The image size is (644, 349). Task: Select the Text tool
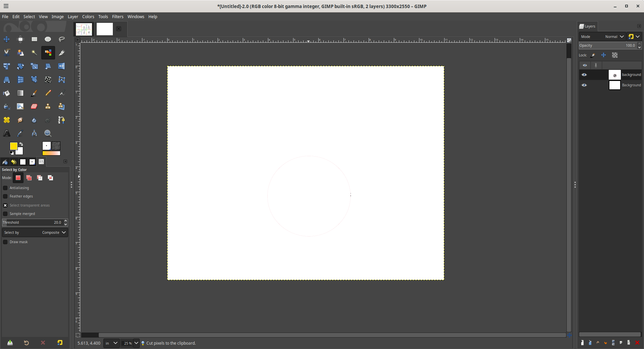(7, 133)
